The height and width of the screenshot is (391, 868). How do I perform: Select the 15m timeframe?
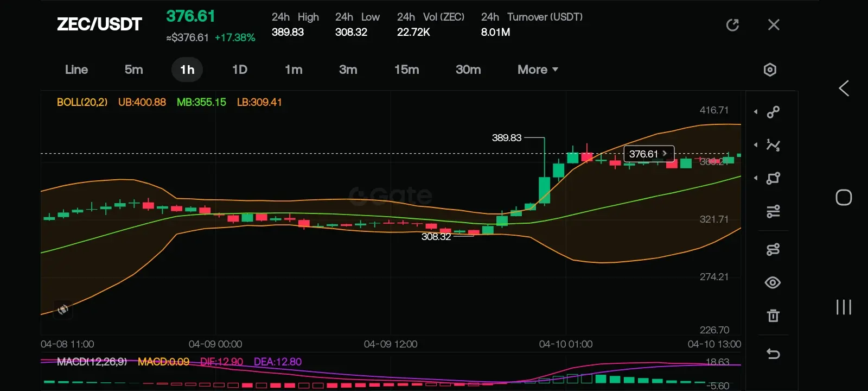pyautogui.click(x=407, y=70)
